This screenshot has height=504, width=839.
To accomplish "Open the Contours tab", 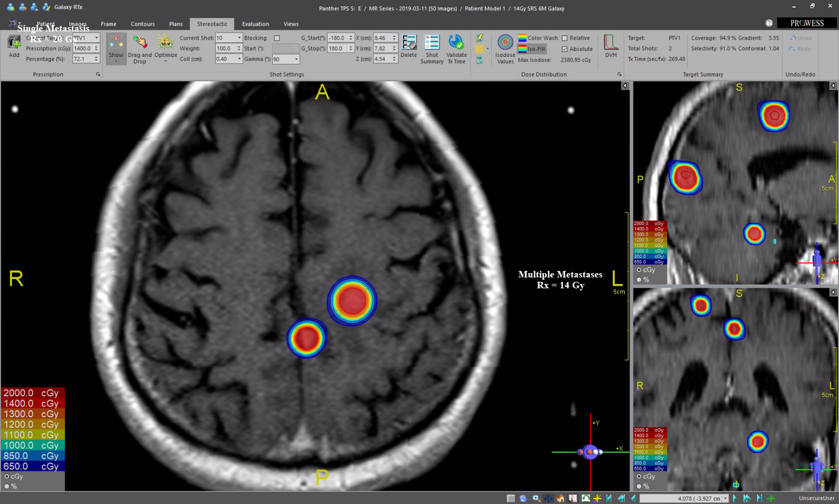I will coord(143,24).
